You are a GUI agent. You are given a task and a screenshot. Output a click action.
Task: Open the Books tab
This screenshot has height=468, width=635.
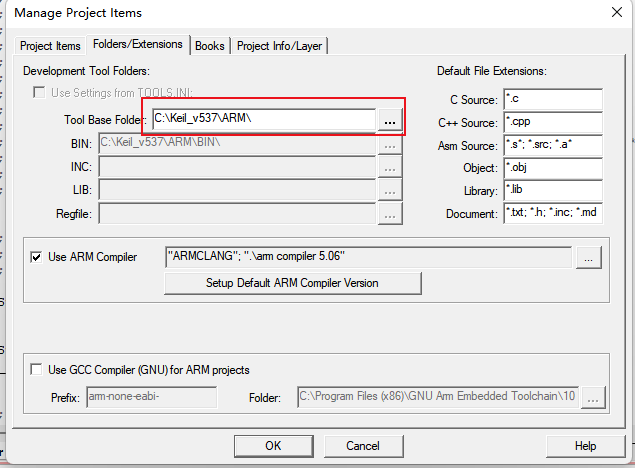[210, 46]
